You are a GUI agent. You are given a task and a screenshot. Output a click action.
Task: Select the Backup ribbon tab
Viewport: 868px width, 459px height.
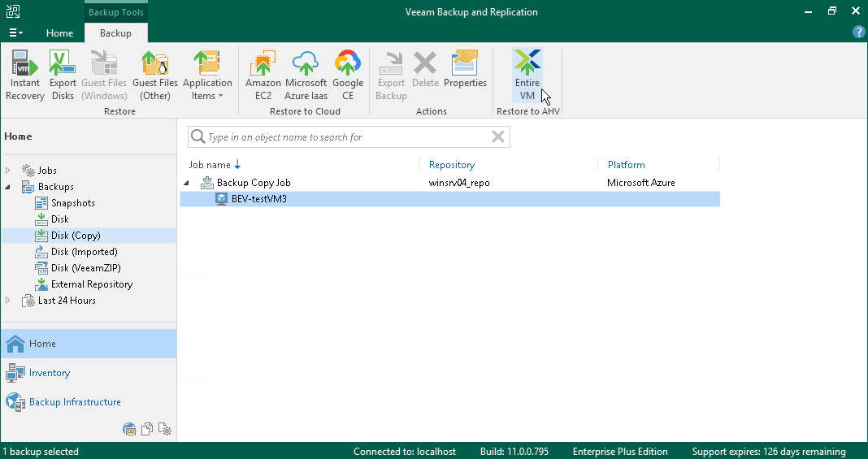(x=115, y=33)
